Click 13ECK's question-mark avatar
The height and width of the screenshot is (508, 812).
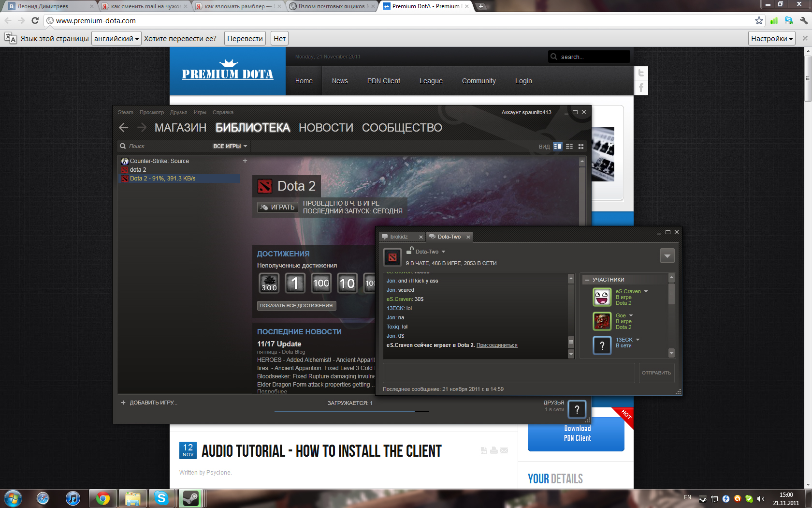click(x=602, y=345)
